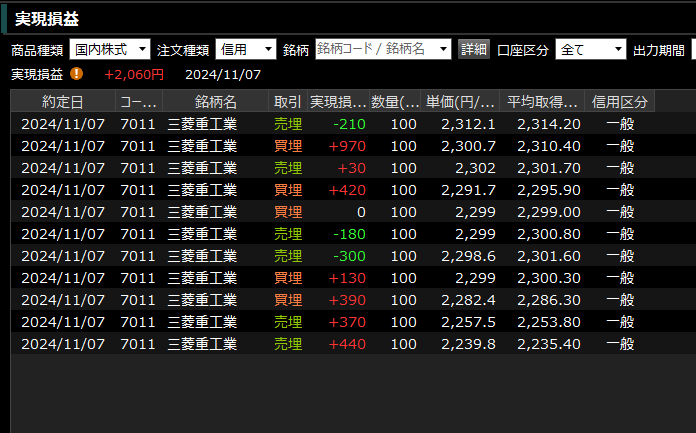696x433 pixels.
Task: Sort by the 平均取得... column header
Action: pos(542,102)
